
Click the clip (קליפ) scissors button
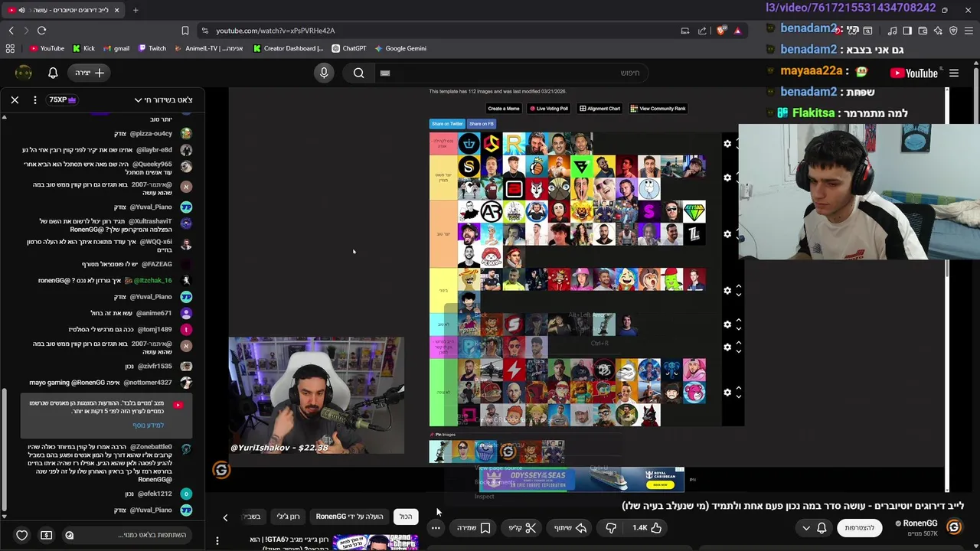click(524, 527)
